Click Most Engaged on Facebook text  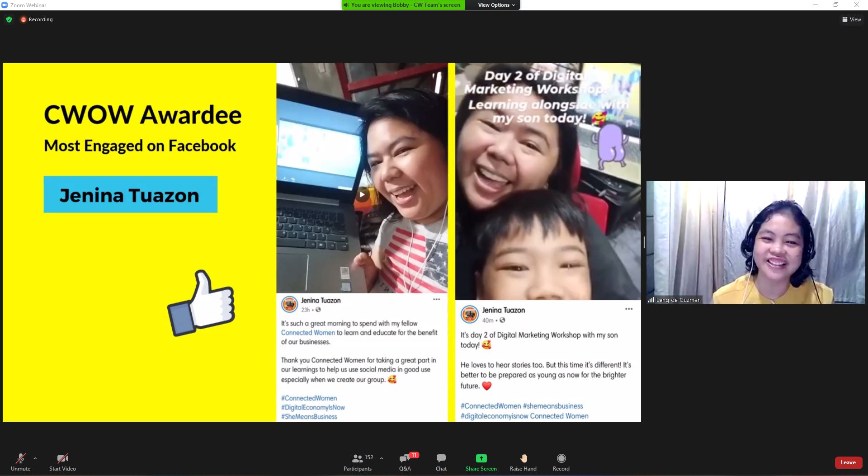tap(140, 146)
